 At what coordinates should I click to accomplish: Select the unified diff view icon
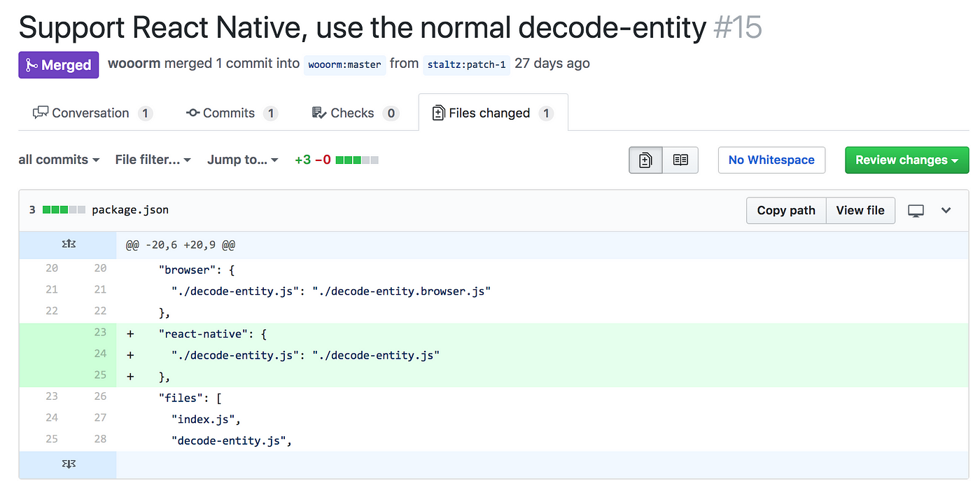[x=645, y=160]
